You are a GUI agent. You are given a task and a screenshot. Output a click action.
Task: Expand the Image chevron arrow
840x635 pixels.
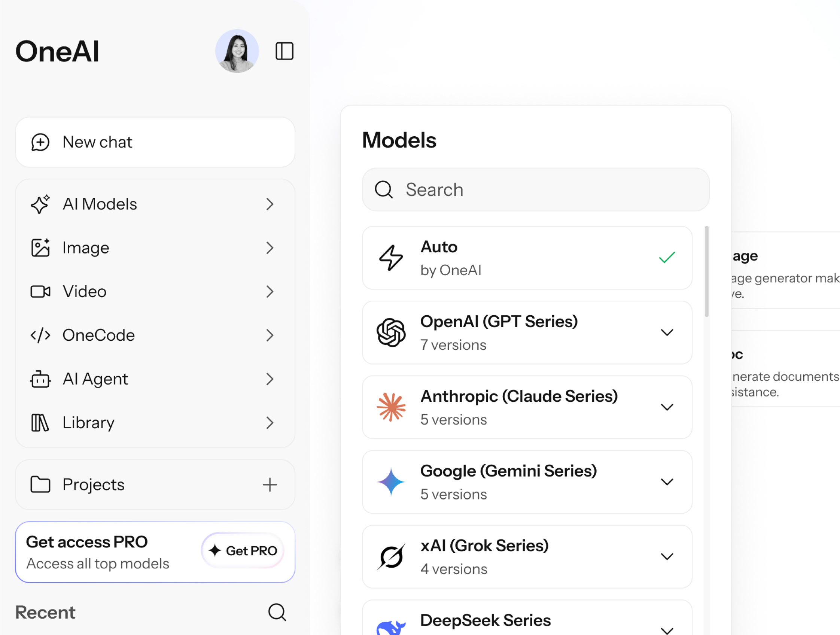tap(270, 248)
